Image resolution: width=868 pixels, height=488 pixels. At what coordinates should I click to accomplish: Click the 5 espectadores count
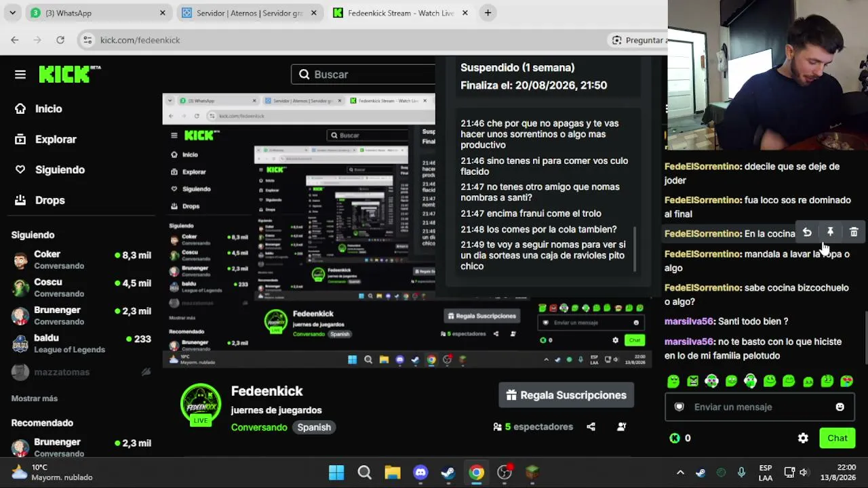(x=534, y=427)
